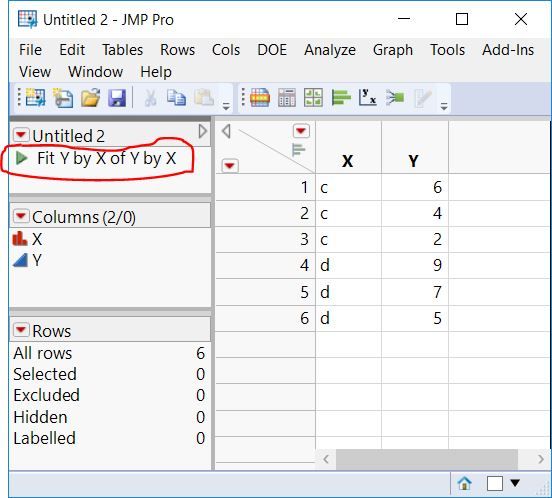Collapse table panels with left triangle
552x498 pixels.
[x=226, y=131]
